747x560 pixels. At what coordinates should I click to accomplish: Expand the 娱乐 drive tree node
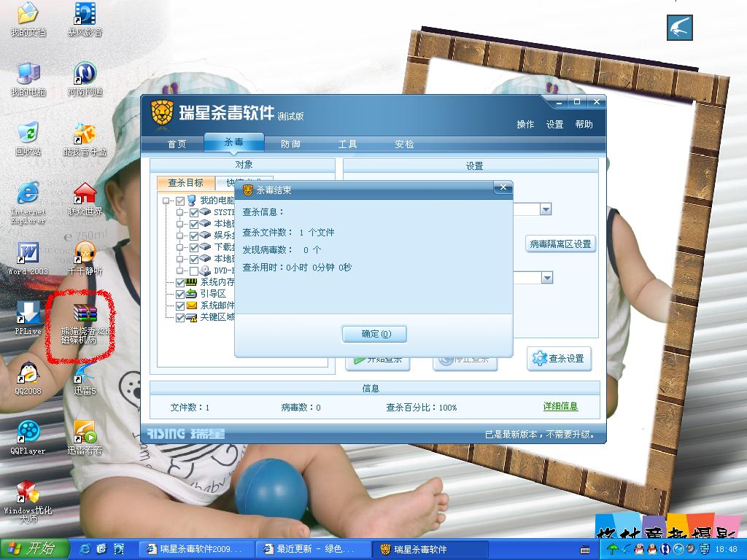pos(179,236)
